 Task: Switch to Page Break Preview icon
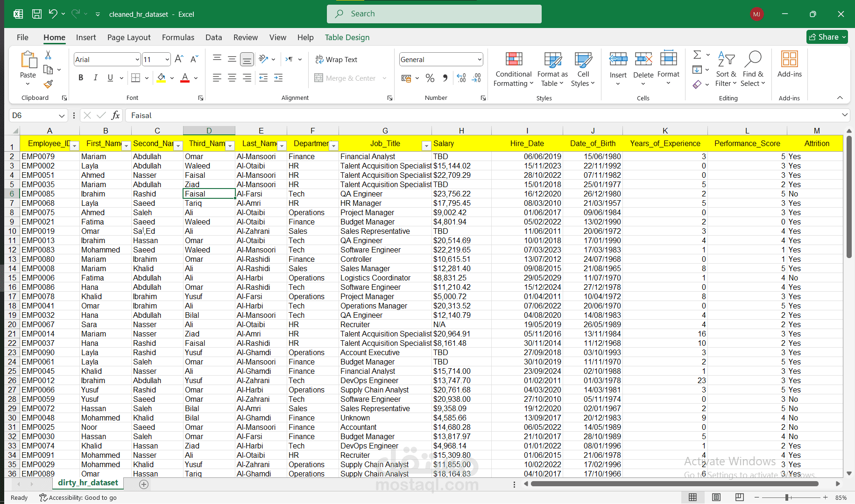740,497
